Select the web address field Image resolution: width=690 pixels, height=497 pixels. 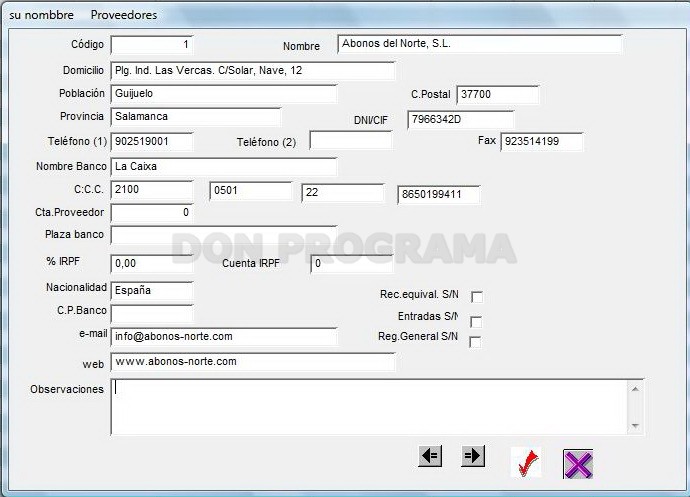tap(253, 362)
